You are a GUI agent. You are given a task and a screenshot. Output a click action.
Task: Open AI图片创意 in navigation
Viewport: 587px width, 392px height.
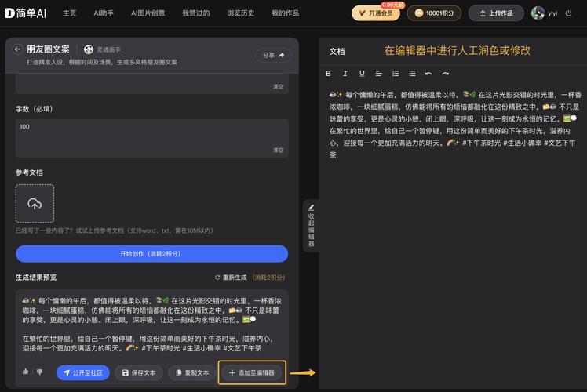148,13
